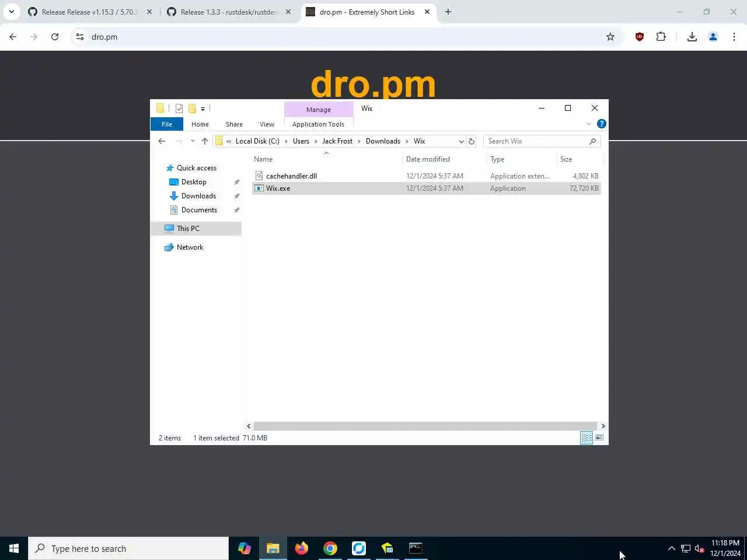Open Chrome downloads icon

692,37
